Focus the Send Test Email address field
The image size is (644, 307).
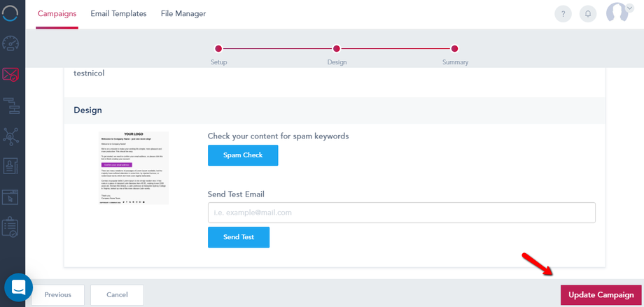402,213
